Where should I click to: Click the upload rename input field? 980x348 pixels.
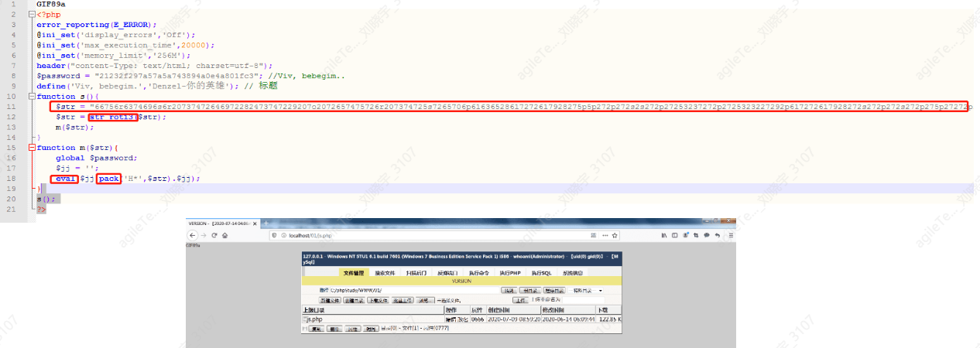pyautogui.click(x=583, y=299)
